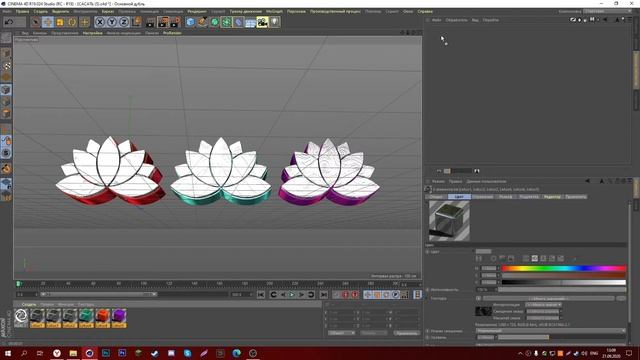Image resolution: width=640 pixels, height=360 pixels.
Task: Open the Рендеринг menu
Action: pyautogui.click(x=197, y=11)
